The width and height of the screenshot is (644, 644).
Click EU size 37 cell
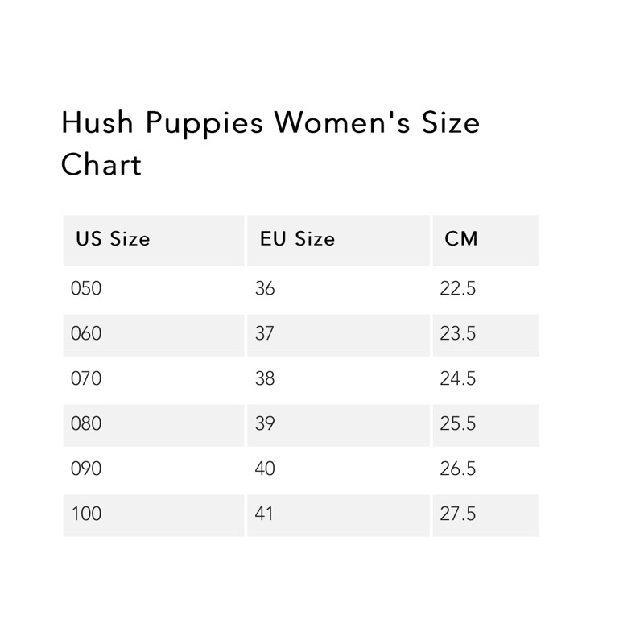(x=265, y=333)
